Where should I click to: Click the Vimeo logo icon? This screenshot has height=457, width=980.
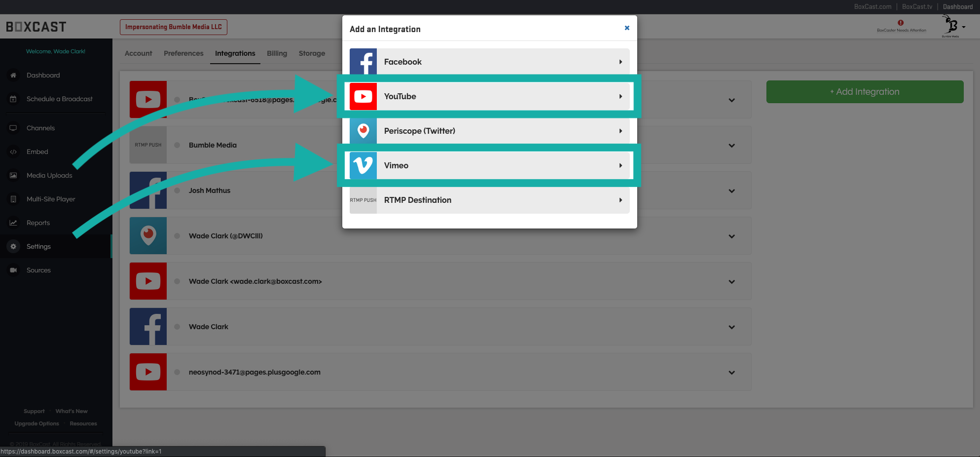(x=363, y=165)
